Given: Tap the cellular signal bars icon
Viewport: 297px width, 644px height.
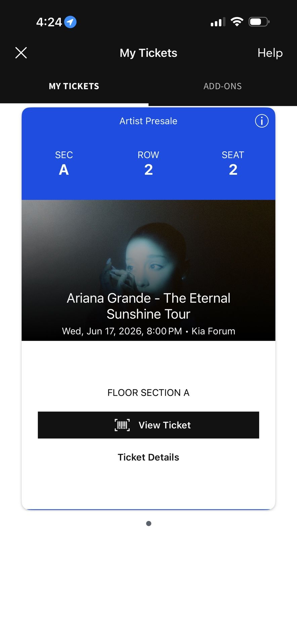Looking at the screenshot, I should point(218,22).
